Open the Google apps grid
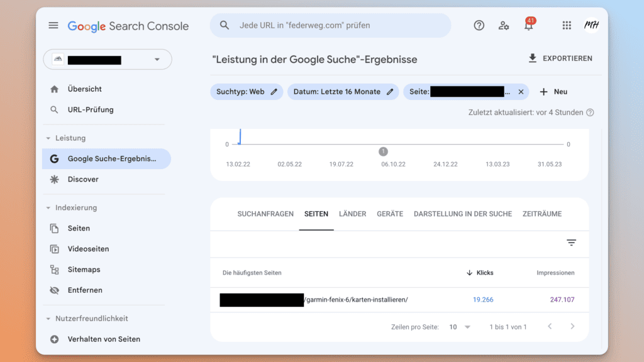Screen dimensions: 644x362 567,25
